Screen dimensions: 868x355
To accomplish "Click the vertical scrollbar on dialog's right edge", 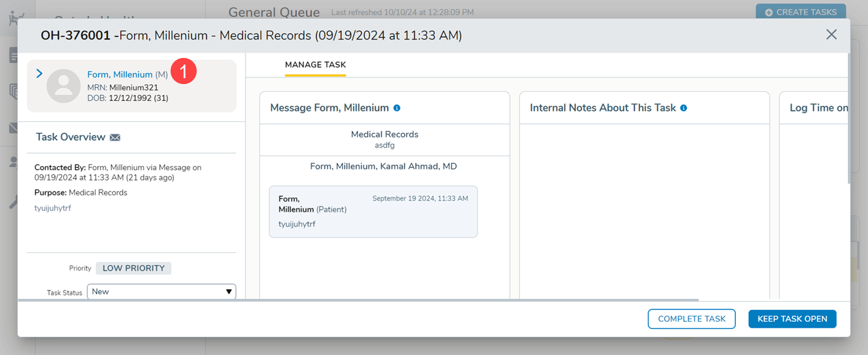I will point(848,117).
